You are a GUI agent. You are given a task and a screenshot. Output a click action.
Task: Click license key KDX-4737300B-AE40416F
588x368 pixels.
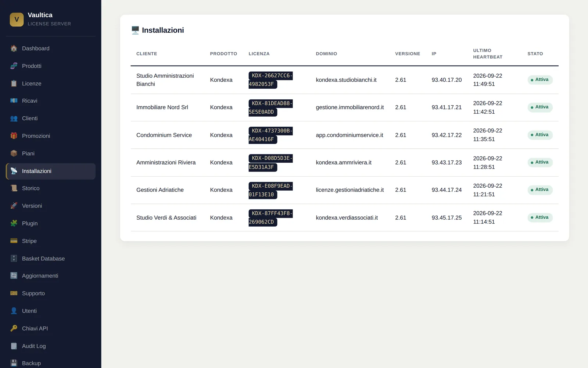click(270, 135)
